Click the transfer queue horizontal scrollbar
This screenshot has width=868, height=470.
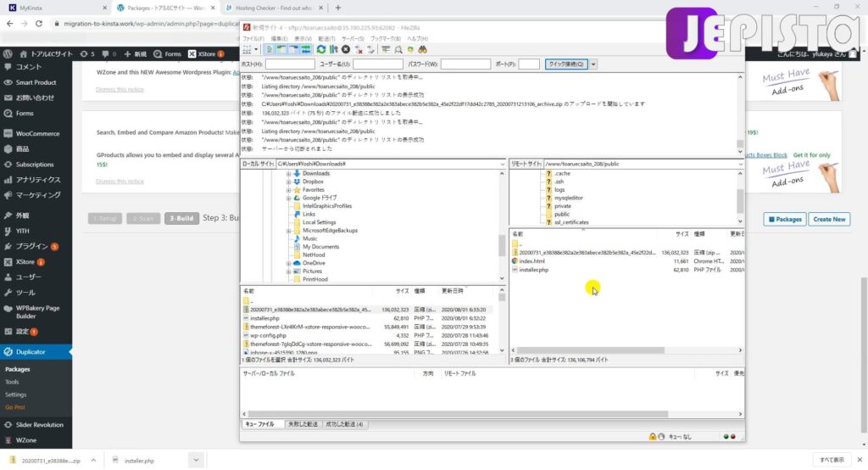click(458, 414)
